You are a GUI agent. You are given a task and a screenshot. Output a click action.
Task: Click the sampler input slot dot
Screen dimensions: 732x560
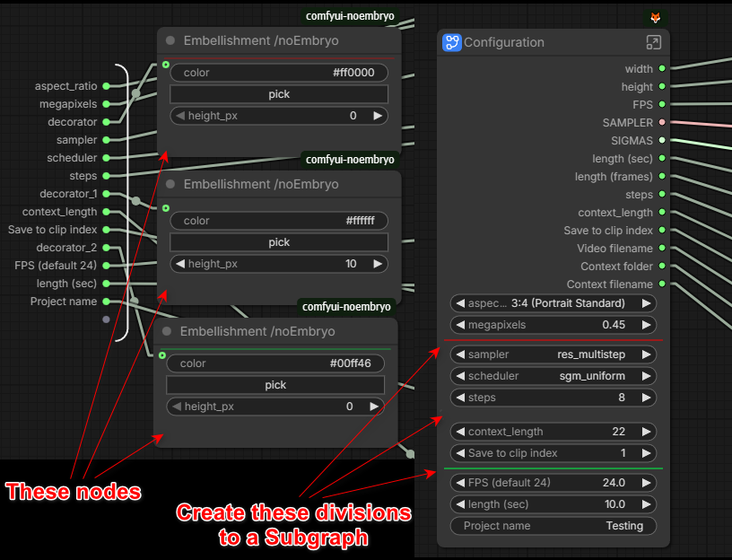tap(107, 140)
